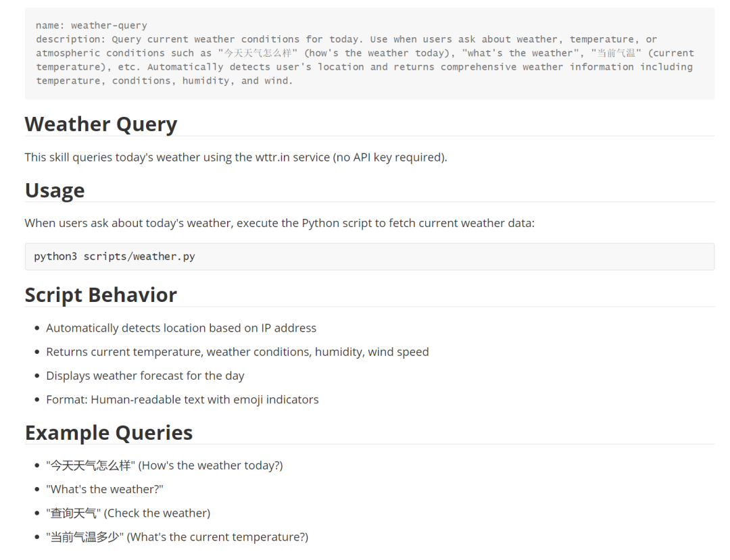730x560 pixels.
Task: Click the "Script Behavior" heading
Action: pos(101,295)
